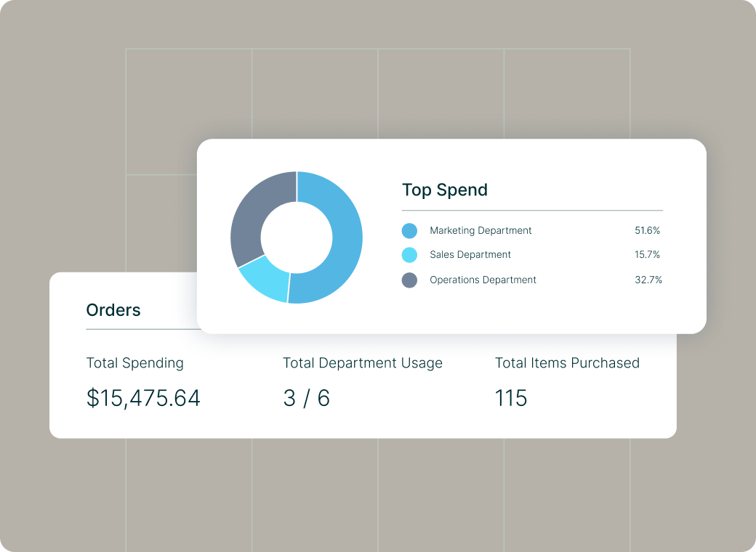Click the Total Items Purchased label
Screen dimensions: 756x552
coord(568,363)
